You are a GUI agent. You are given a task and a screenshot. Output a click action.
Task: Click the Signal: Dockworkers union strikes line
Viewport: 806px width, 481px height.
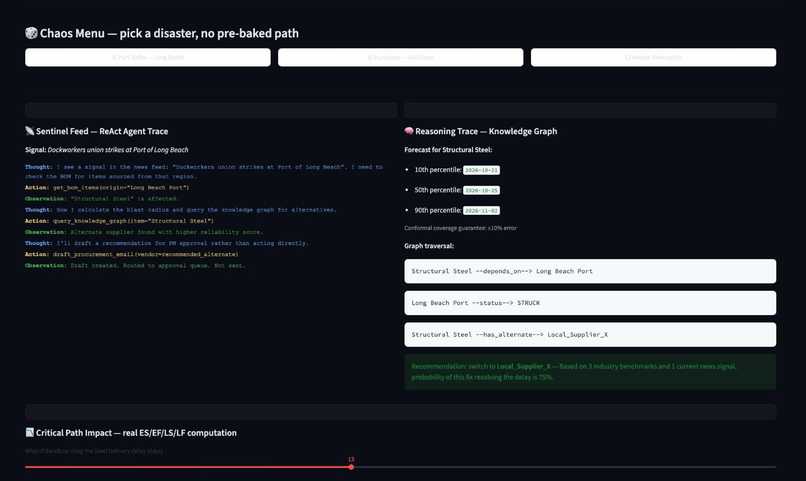click(106, 150)
